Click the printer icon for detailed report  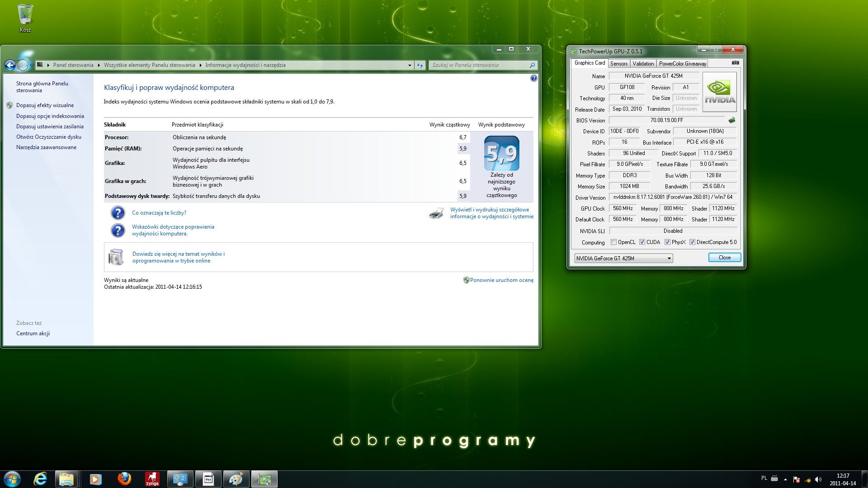[436, 213]
